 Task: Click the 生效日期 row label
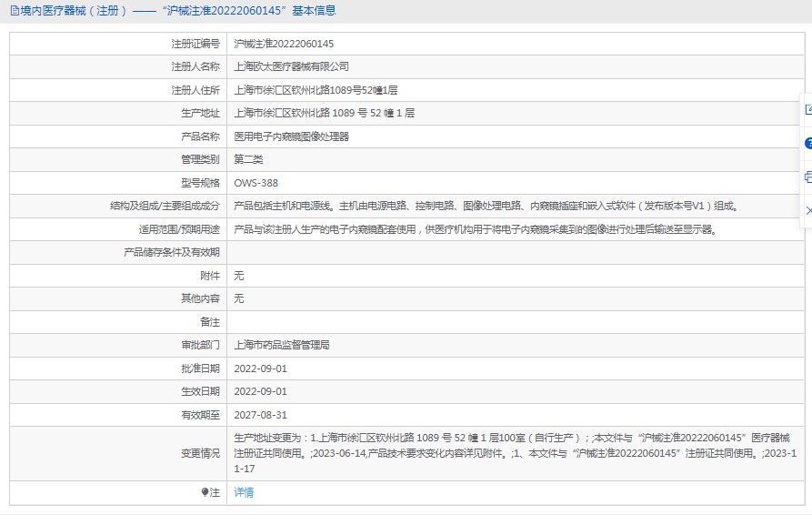click(200, 391)
